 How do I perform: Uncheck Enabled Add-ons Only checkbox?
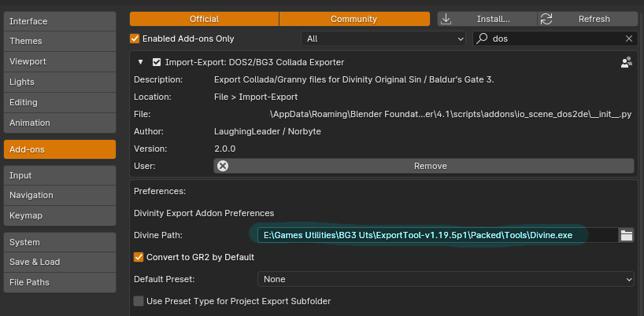point(135,39)
